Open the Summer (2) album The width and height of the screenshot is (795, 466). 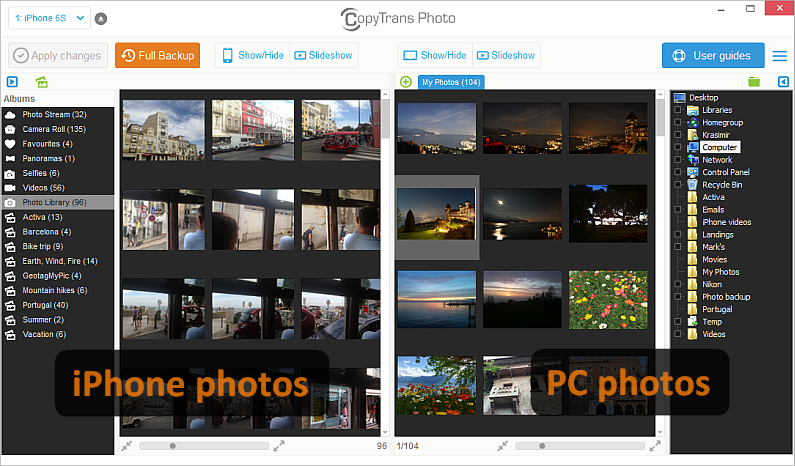point(58,320)
